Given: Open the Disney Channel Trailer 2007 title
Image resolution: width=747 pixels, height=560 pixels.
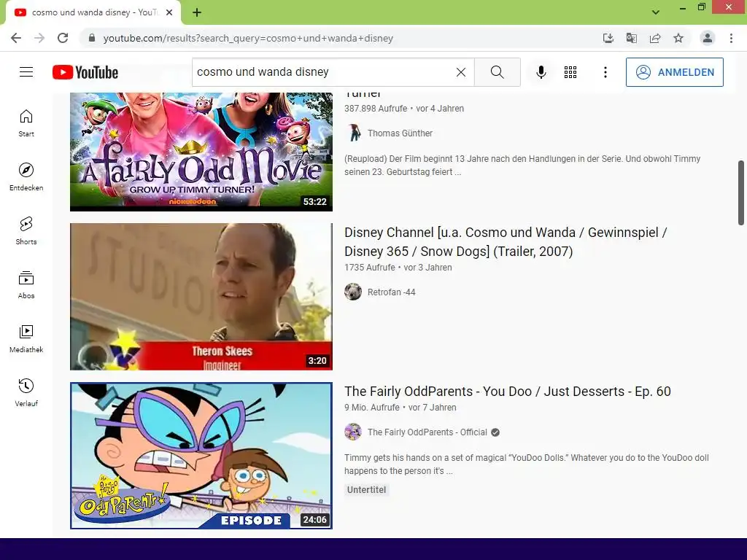Looking at the screenshot, I should click(506, 242).
